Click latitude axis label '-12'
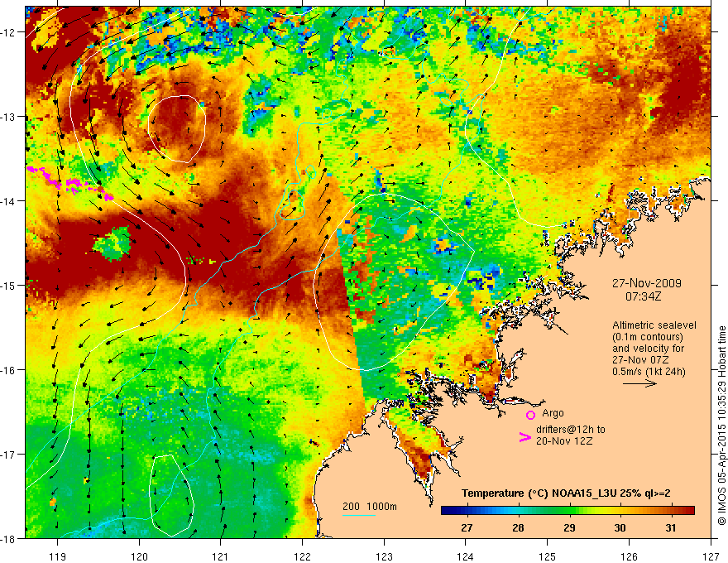Image resolution: width=728 pixels, height=563 pixels. click(9, 32)
